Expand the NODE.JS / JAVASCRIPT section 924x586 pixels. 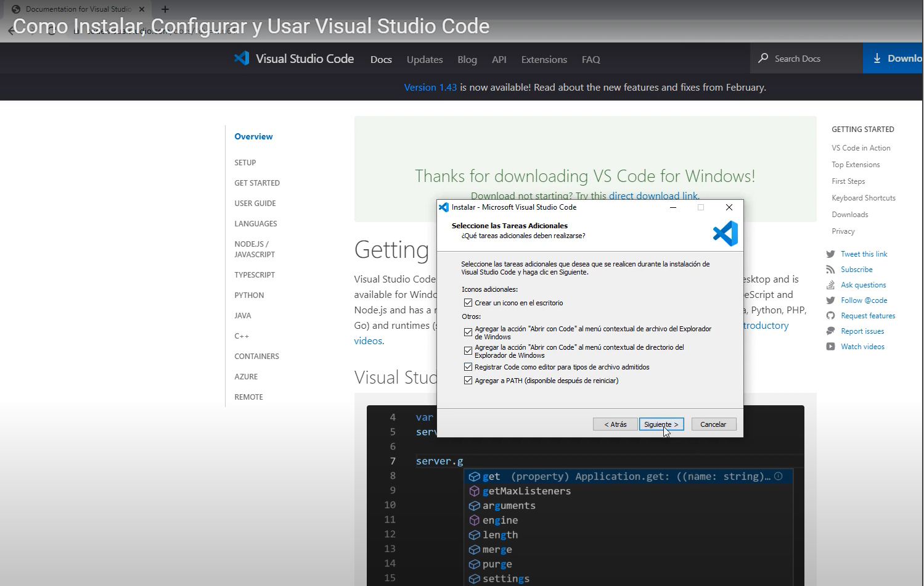[254, 249]
